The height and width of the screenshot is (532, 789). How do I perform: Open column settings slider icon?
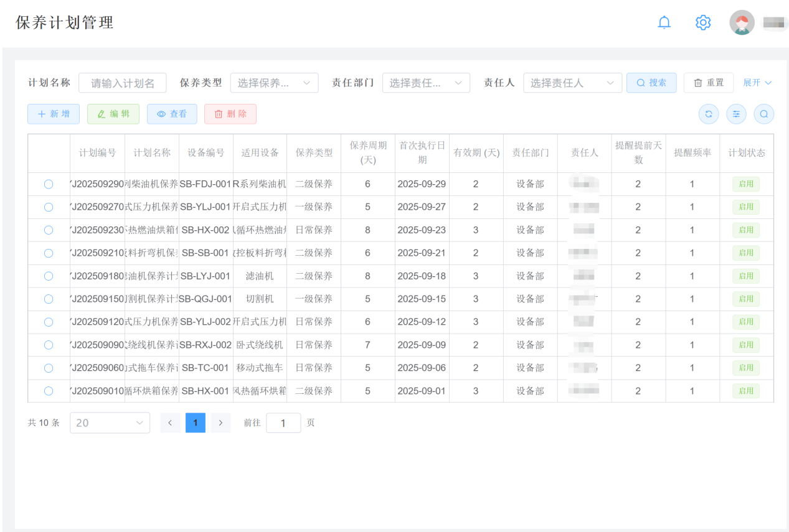(737, 114)
